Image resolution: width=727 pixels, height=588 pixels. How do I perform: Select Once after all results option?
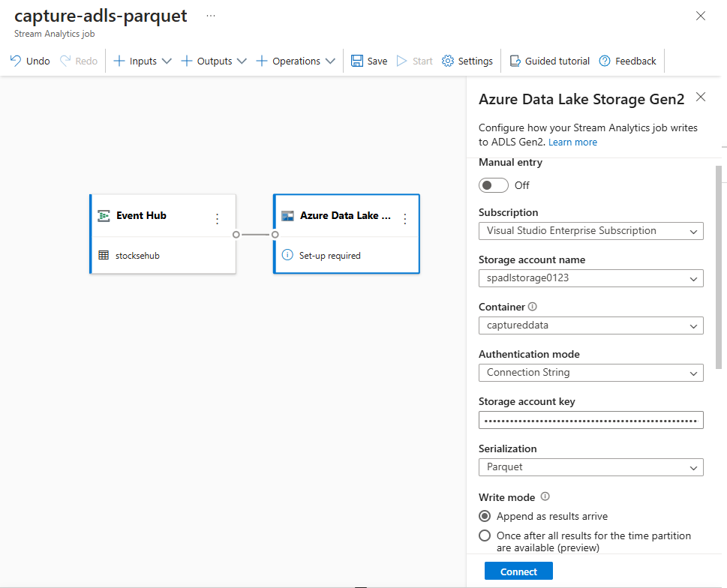point(486,536)
